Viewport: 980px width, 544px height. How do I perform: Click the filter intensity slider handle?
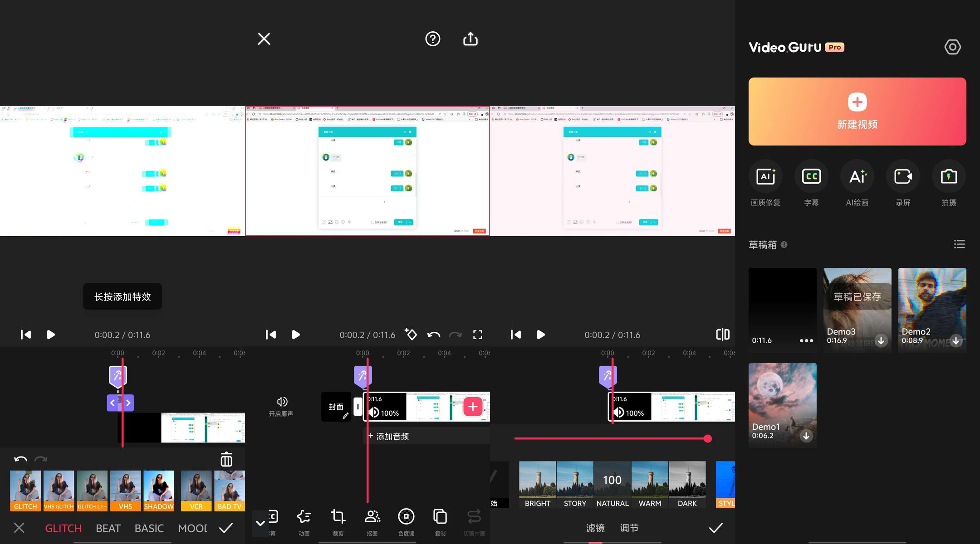pyautogui.click(x=707, y=438)
